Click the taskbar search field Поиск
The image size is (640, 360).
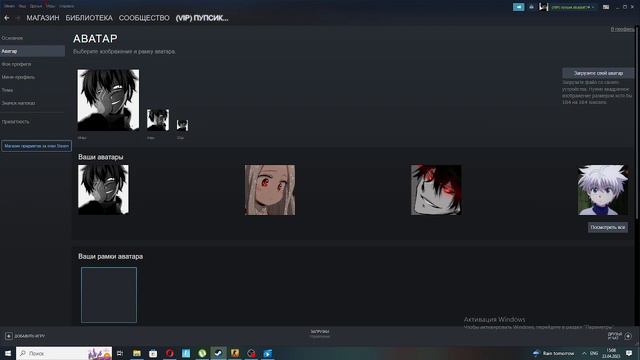click(x=64, y=353)
